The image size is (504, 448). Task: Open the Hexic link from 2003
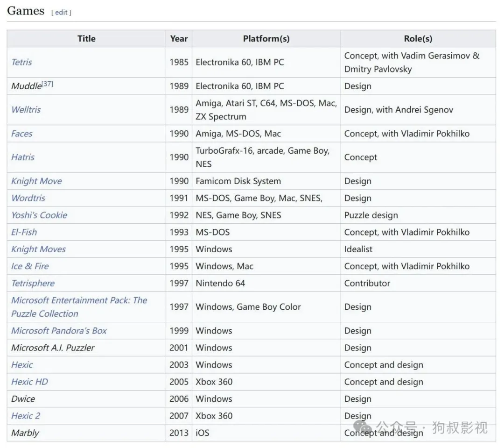coord(22,365)
